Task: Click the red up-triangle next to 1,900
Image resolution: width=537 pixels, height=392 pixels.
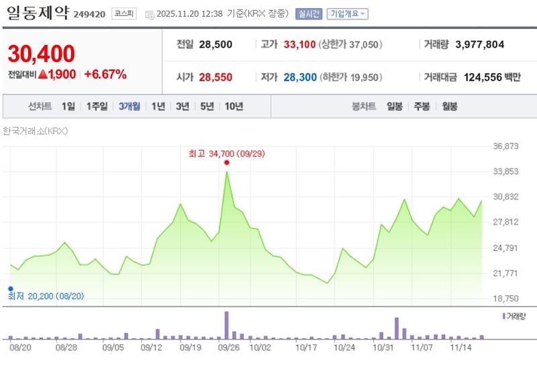Action: (42, 75)
